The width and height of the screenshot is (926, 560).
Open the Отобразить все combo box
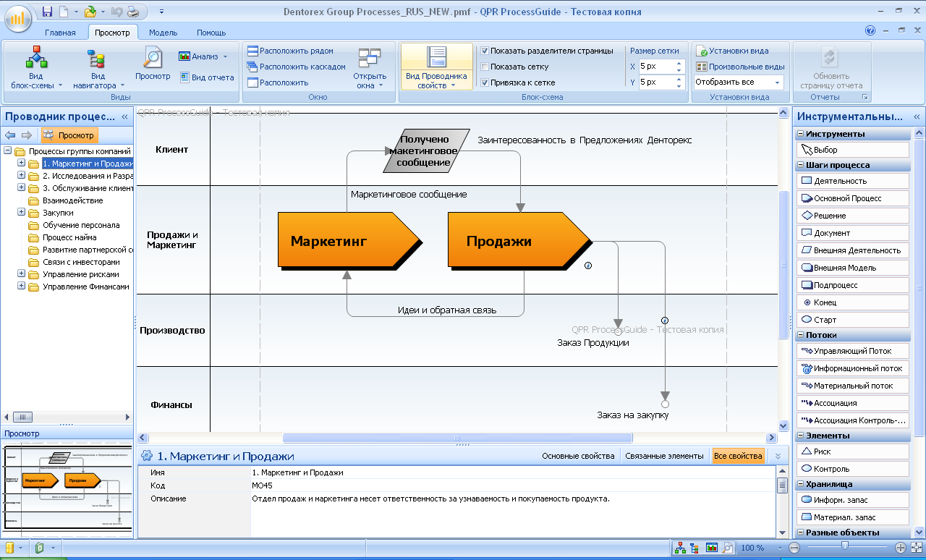[739, 82]
